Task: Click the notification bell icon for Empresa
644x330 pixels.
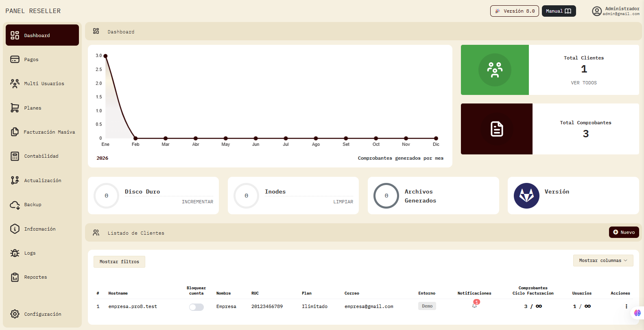Action: point(474,306)
